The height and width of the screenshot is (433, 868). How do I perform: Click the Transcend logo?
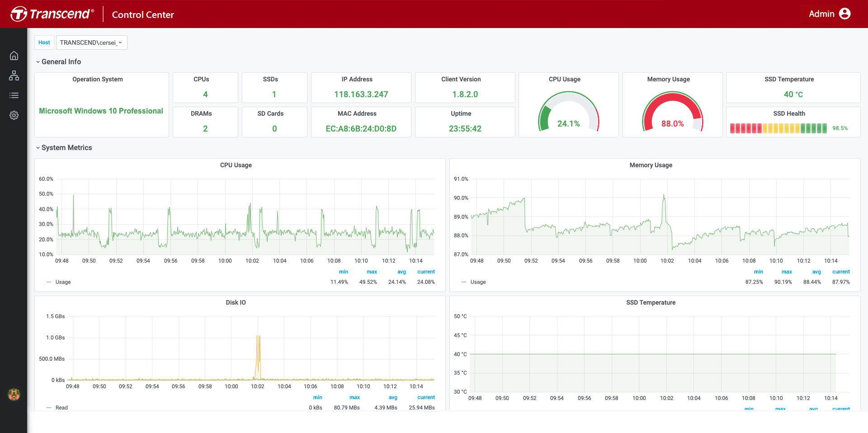(x=52, y=14)
